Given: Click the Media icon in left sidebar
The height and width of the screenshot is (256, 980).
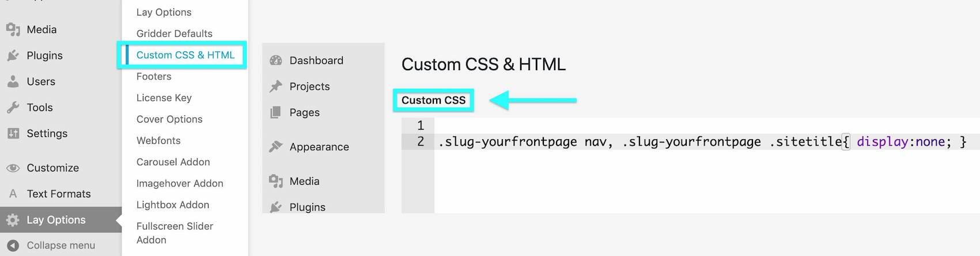Looking at the screenshot, I should 13,29.
